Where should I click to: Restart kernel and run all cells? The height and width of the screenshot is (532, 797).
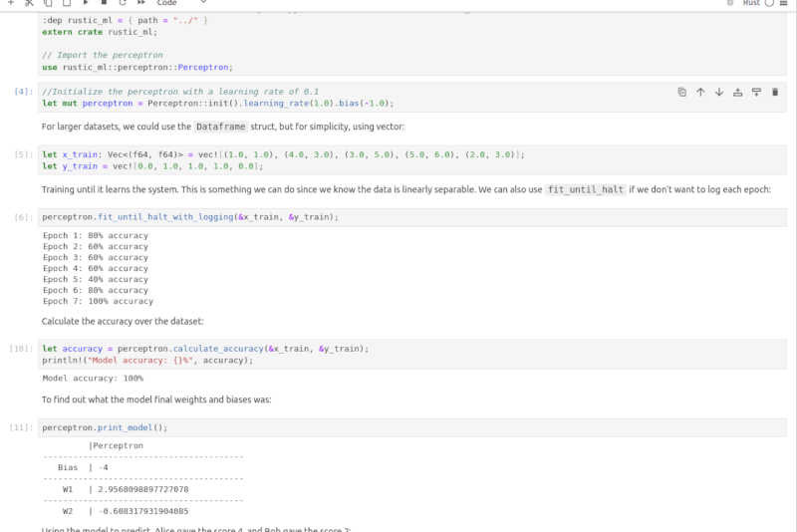coord(140,3)
